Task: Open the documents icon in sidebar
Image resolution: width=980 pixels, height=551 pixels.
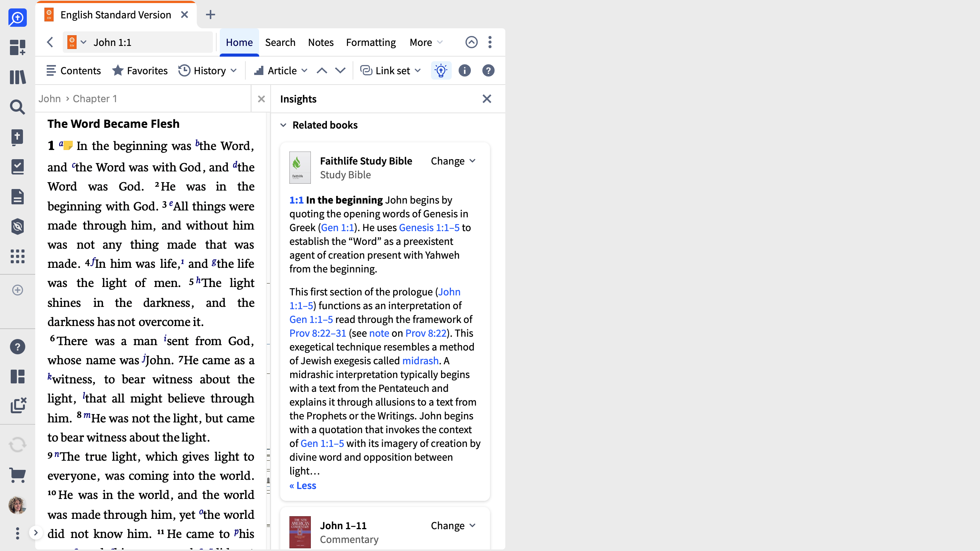Action: tap(18, 197)
